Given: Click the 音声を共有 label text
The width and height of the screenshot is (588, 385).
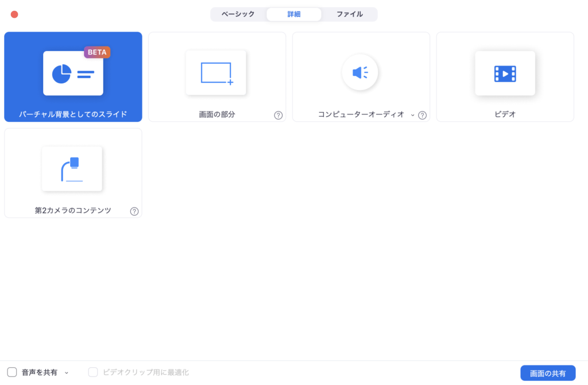Looking at the screenshot, I should click(x=40, y=372).
